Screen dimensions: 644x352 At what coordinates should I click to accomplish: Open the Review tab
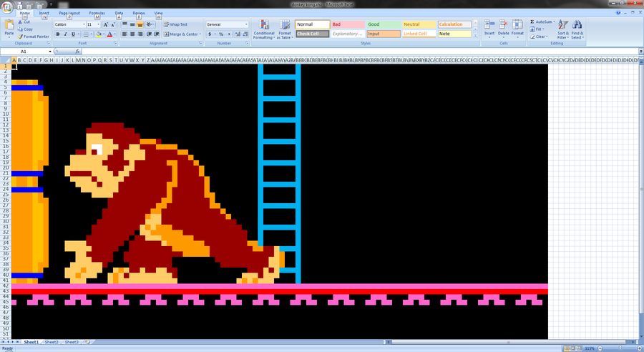(x=138, y=13)
